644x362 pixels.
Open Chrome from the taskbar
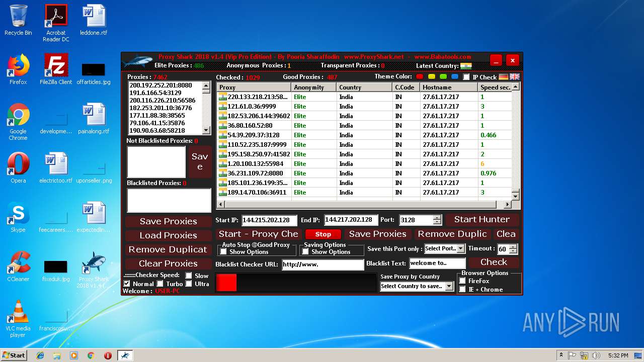coord(91,355)
